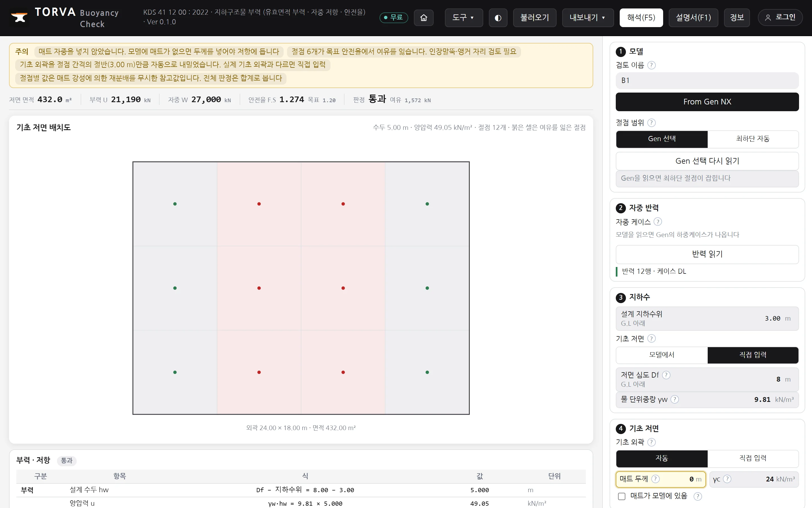Open help icon next to 검토 이름

tap(651, 65)
